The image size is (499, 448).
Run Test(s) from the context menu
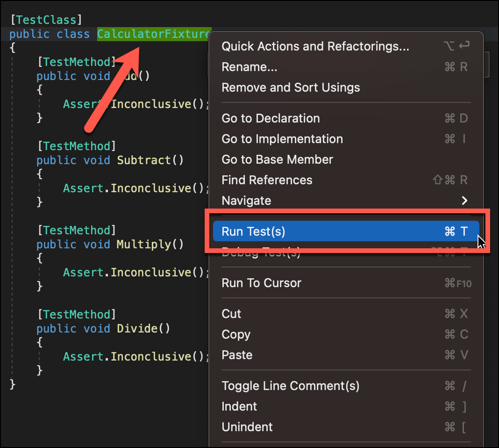pyautogui.click(x=253, y=231)
